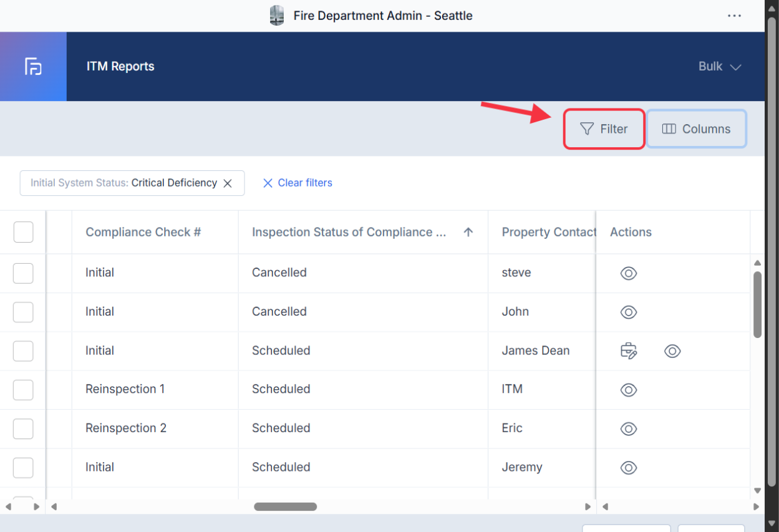Screen dimensions: 779x532
Task: Click the building icon beside Fire Department Admin
Action: coord(276,15)
